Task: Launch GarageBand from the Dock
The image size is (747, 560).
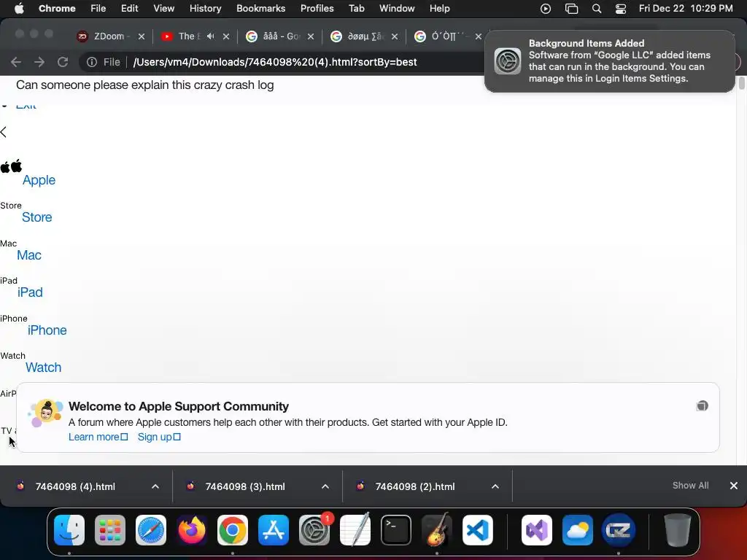Action: 437,530
